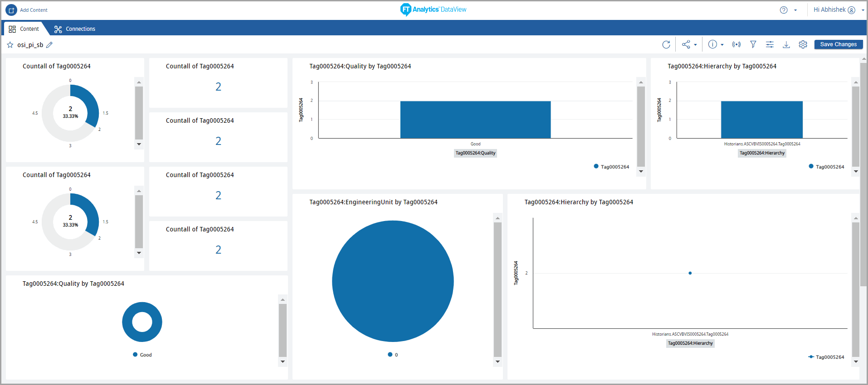This screenshot has width=868, height=385.
Task: Open dashboard settings gear icon
Action: [803, 44]
